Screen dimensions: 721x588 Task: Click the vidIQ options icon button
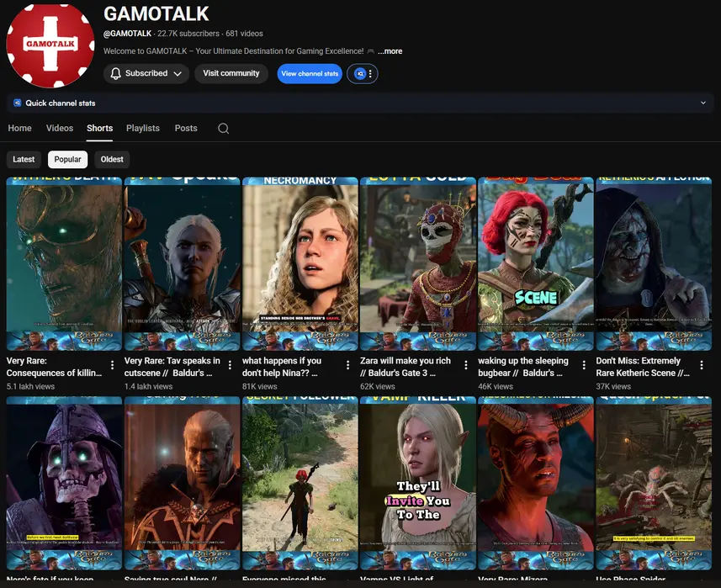point(363,73)
